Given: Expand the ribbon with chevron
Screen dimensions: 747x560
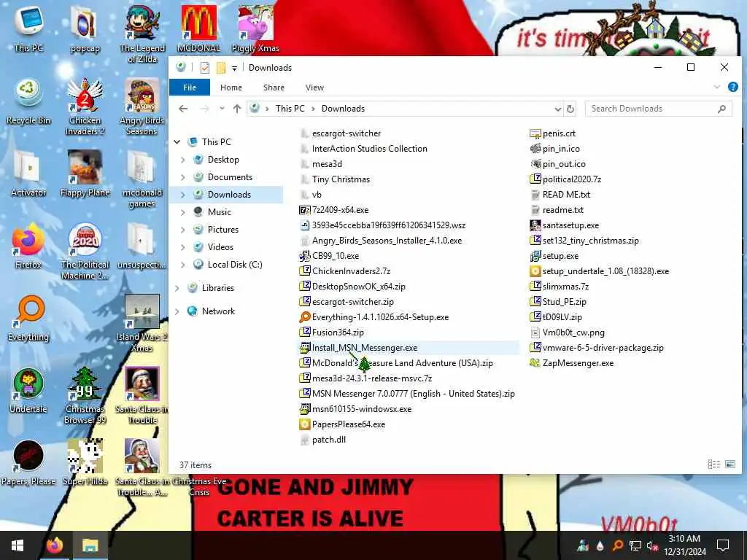Looking at the screenshot, I should (x=717, y=87).
